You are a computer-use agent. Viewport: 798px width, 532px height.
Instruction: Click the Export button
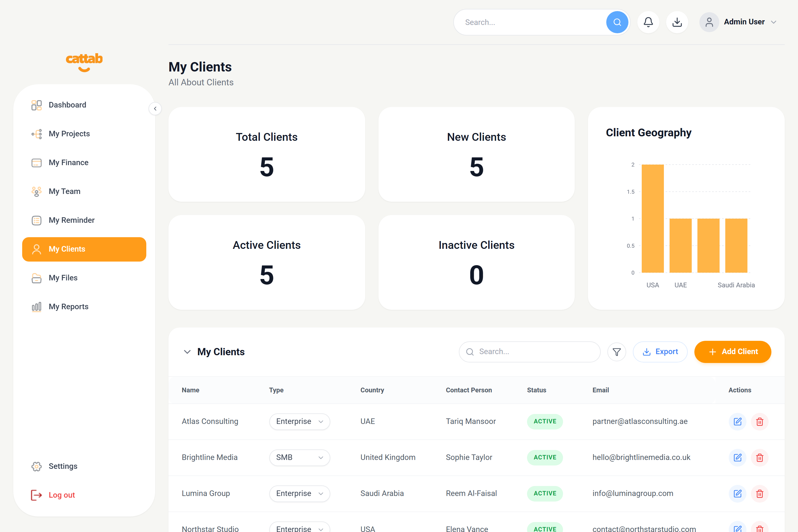click(x=660, y=352)
